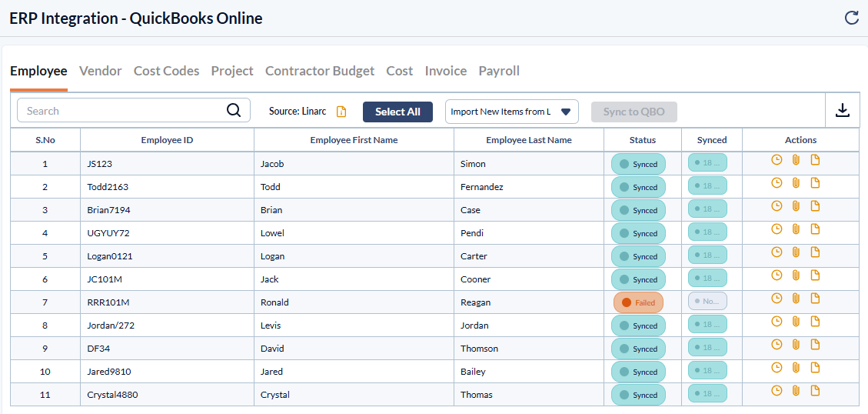Switch to the Vendor tab

tap(101, 71)
